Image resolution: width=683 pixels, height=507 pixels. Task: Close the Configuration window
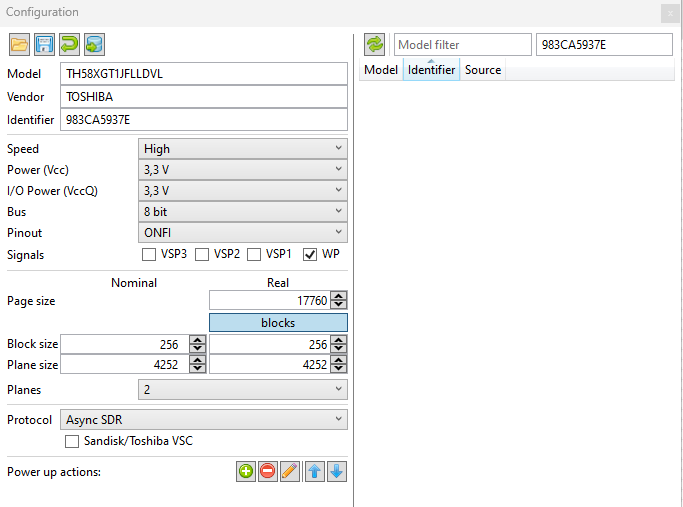click(670, 14)
